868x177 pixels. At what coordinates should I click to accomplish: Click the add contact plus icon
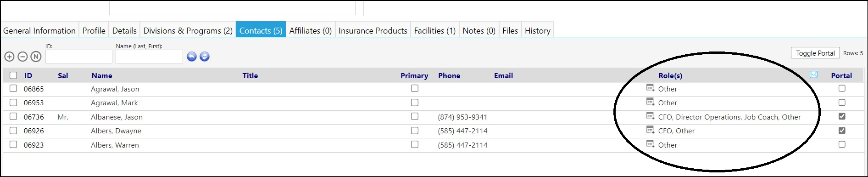9,57
